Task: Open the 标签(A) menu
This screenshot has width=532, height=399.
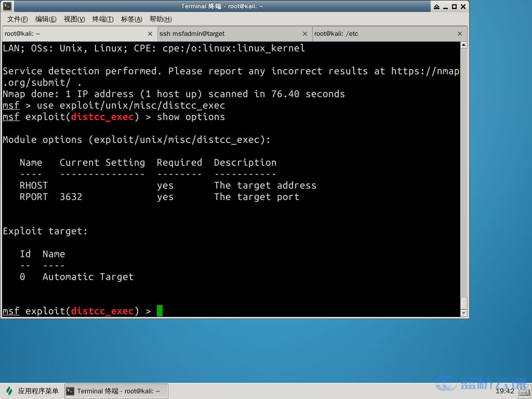Action: pos(131,19)
